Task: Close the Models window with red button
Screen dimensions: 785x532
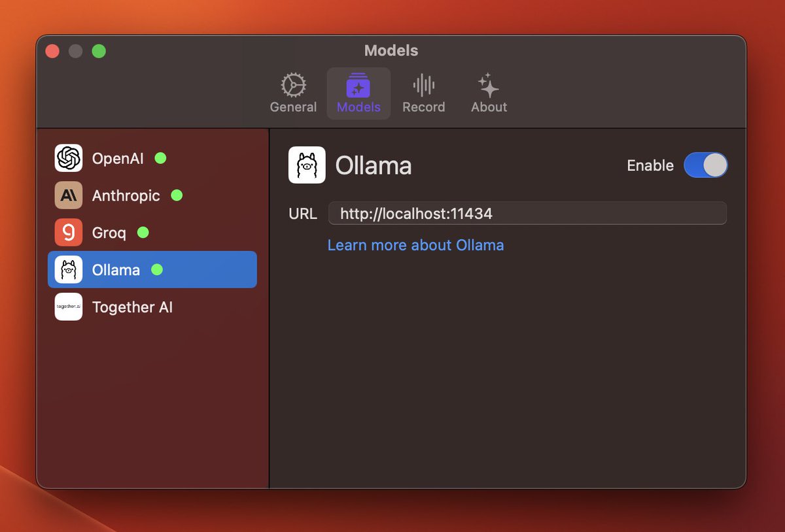Action: (52, 51)
